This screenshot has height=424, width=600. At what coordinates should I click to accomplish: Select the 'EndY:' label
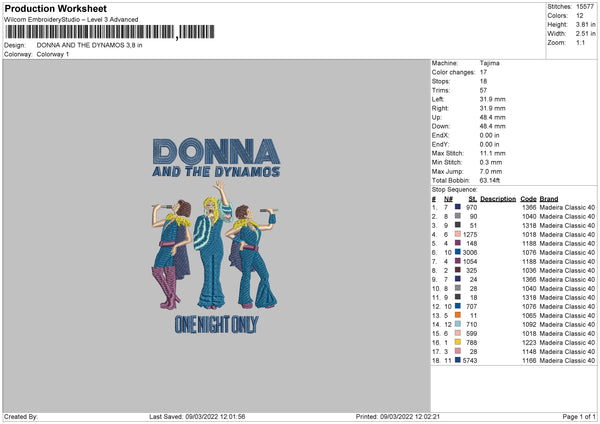(x=440, y=144)
